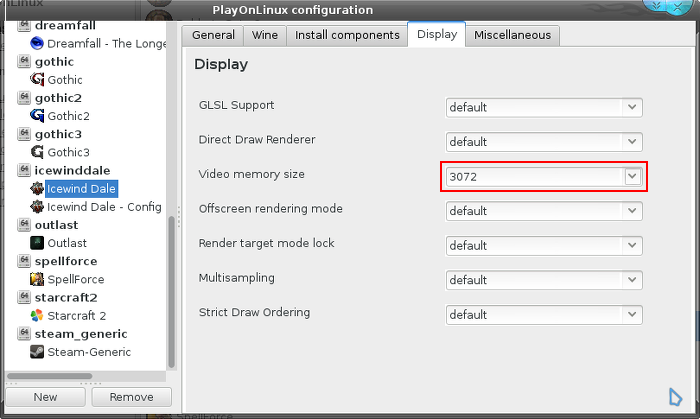Open the Direct Draw Renderer dropdown
Viewport: 700px width, 419px height.
point(544,142)
